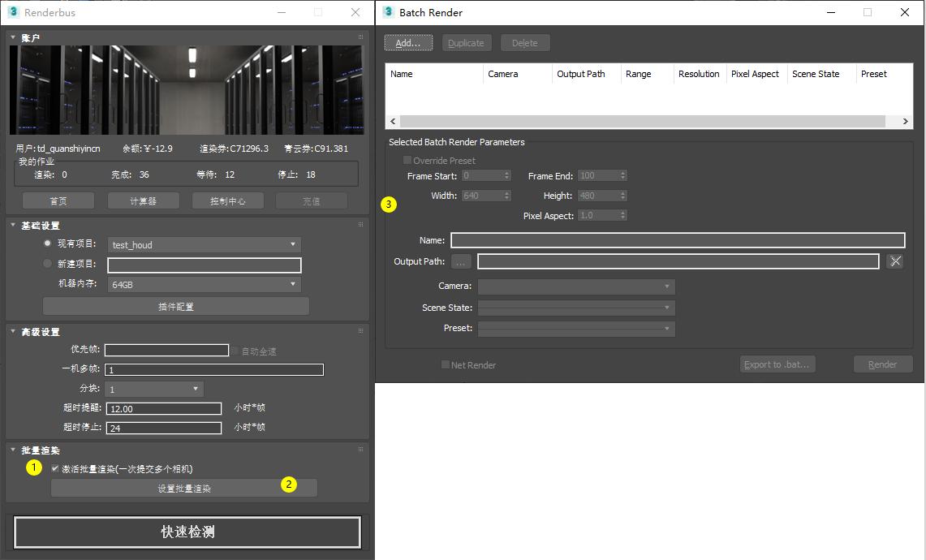Screen dimensions: 926x560
Task: Click the 快速检测 button
Action: [187, 532]
